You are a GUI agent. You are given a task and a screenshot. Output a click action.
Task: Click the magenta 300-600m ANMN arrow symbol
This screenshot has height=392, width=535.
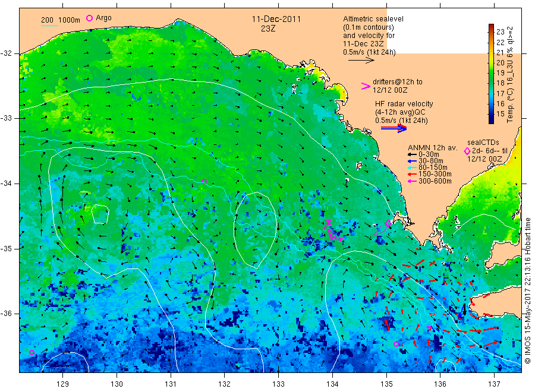[x=412, y=181]
